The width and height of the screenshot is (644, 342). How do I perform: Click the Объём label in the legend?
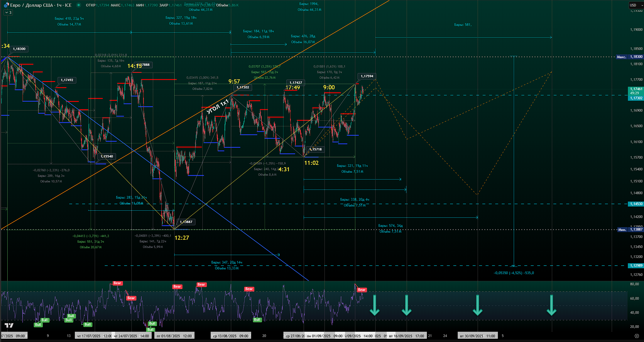[222, 5]
